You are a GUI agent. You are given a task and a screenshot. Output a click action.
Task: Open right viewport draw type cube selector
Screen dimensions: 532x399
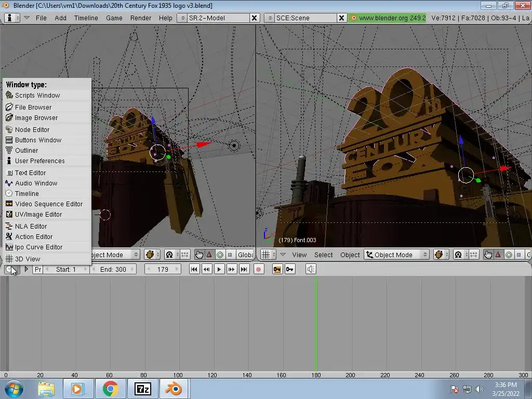click(x=441, y=255)
